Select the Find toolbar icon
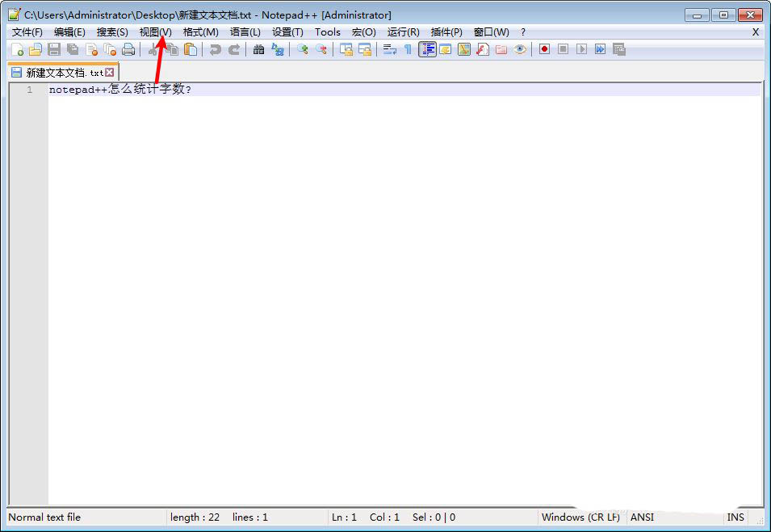The height and width of the screenshot is (532, 771). click(x=258, y=49)
